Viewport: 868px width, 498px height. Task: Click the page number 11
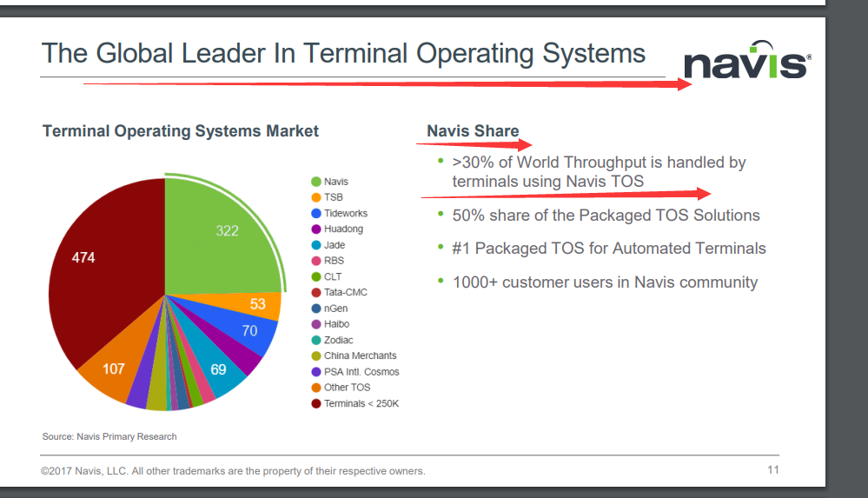[x=772, y=470]
